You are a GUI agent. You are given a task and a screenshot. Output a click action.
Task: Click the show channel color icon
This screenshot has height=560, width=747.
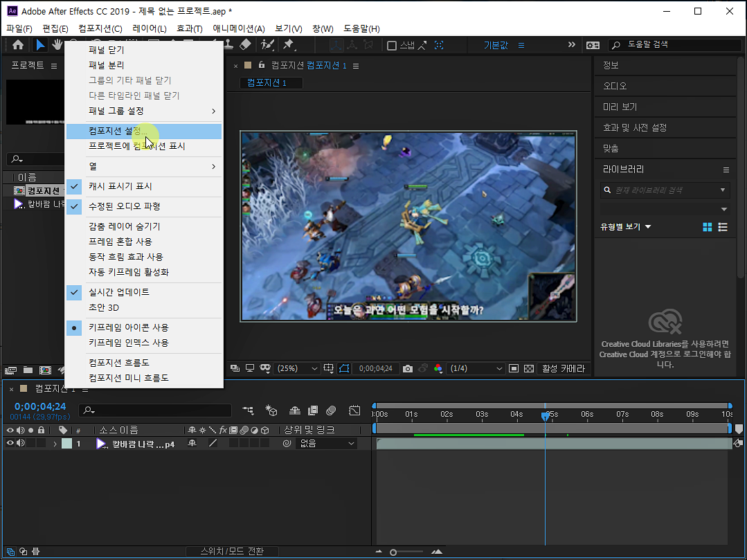pyautogui.click(x=438, y=368)
